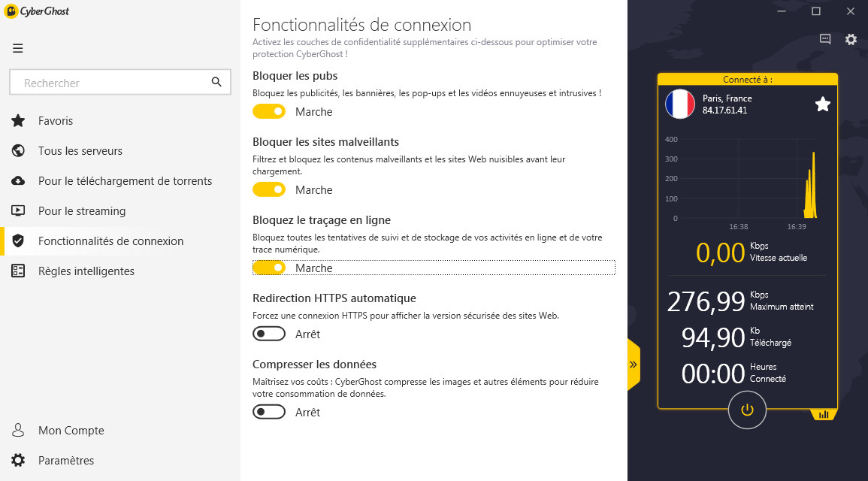Click the cloud download torrents icon

(18, 181)
